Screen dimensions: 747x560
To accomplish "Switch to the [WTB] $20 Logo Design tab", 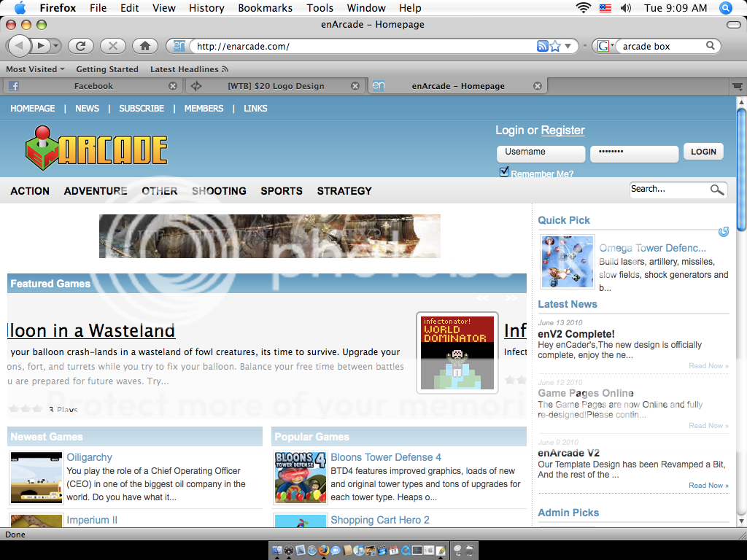I will pyautogui.click(x=275, y=86).
